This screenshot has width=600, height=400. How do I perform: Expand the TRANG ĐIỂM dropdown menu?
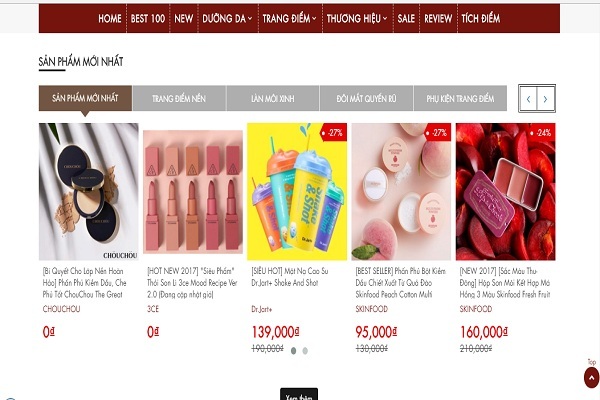(x=290, y=18)
